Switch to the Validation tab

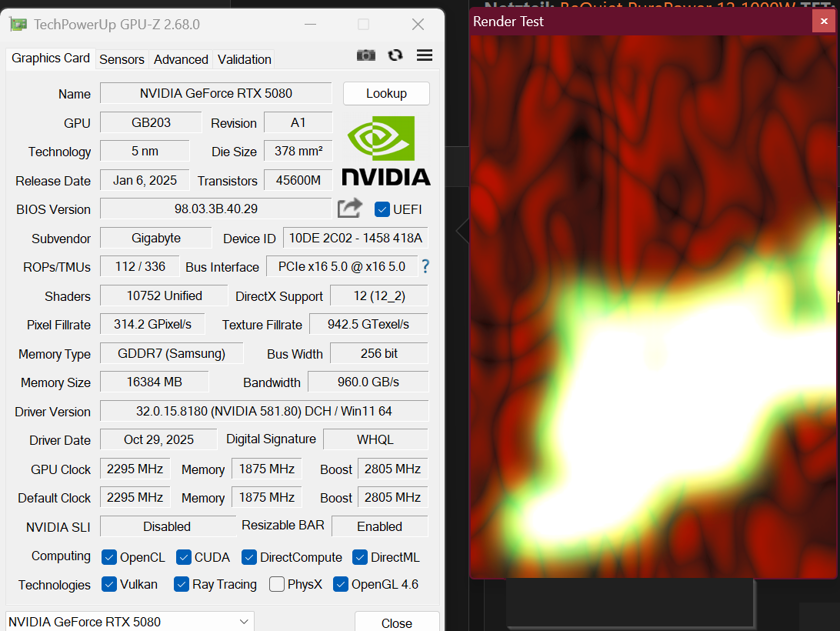coord(245,59)
